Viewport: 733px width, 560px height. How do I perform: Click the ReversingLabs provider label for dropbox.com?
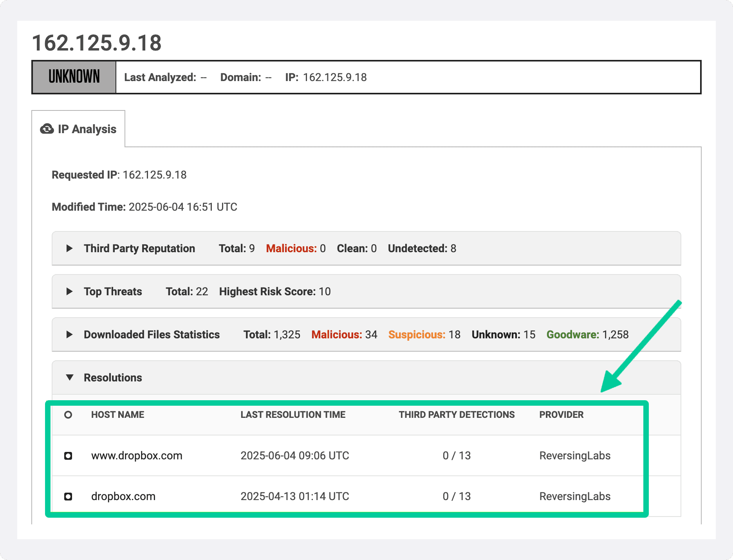(575, 496)
